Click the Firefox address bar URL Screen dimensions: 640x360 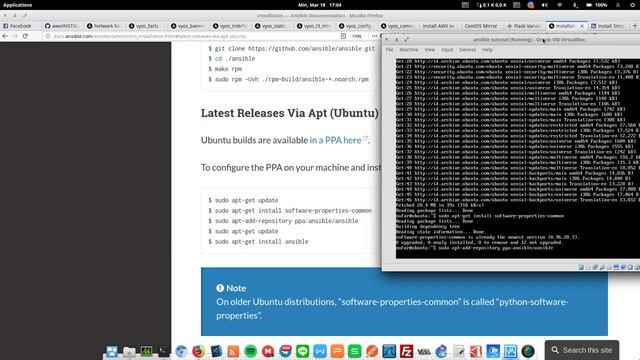149,36
